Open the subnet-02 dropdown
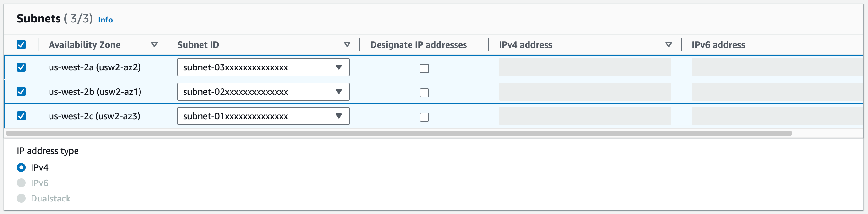The image size is (868, 214). 263,92
